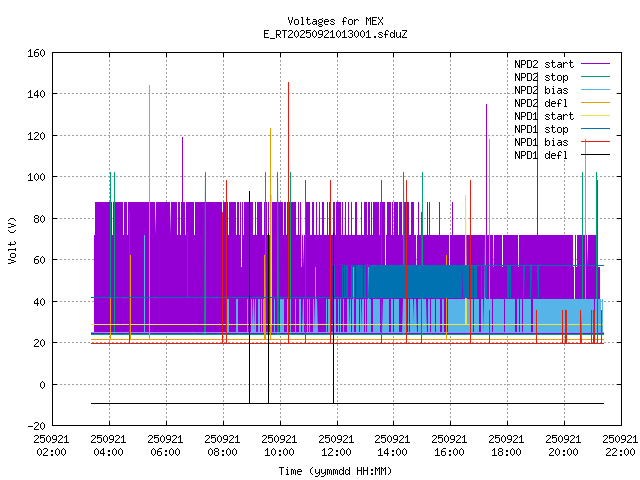The height and width of the screenshot is (480, 640).
Task: Click the NPD1 start legend label
Action: click(x=543, y=116)
